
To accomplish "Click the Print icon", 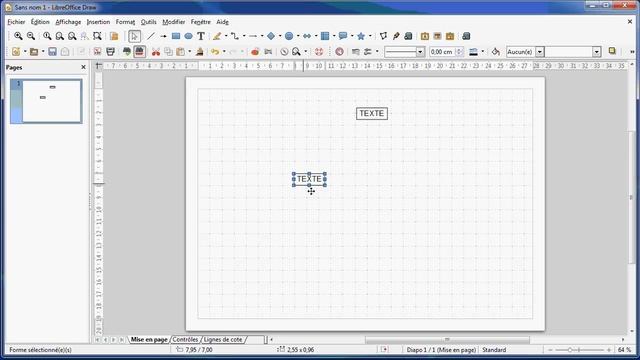I will (110, 52).
